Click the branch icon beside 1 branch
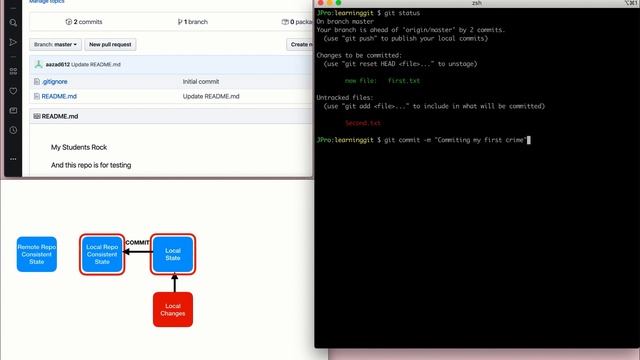This screenshot has height=360, width=640. click(x=180, y=22)
